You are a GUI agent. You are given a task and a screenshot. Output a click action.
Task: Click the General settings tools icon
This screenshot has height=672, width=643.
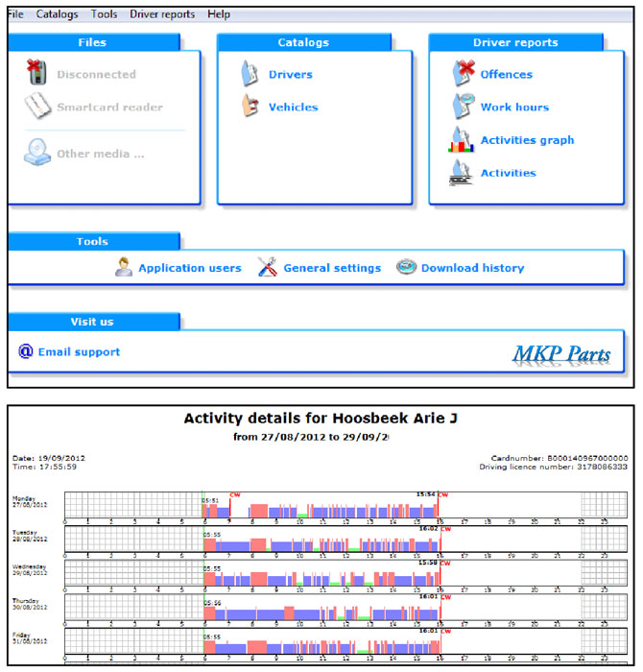267,267
